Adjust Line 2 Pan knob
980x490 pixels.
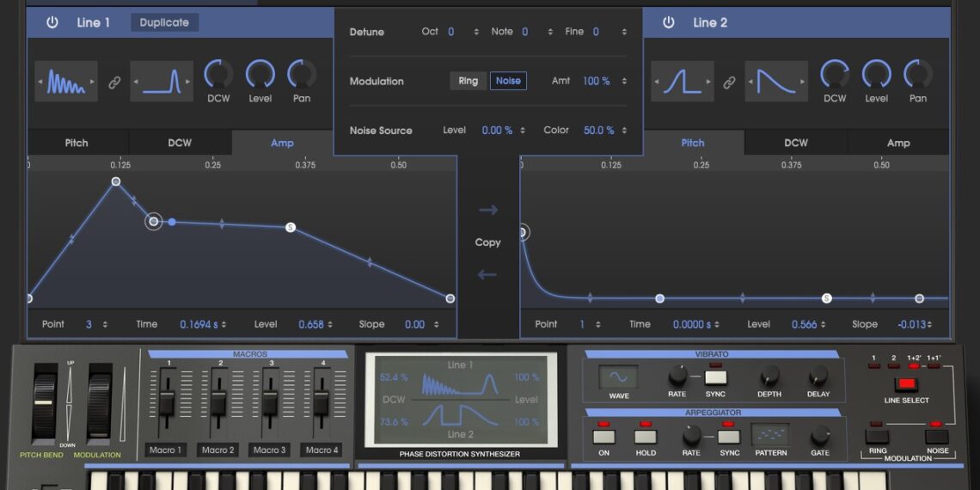[917, 75]
